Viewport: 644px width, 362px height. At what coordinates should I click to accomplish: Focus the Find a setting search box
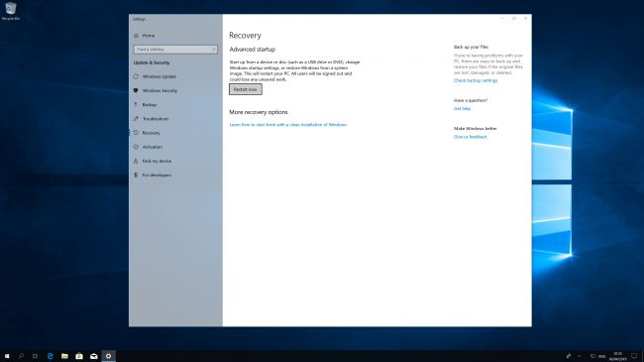click(x=175, y=50)
